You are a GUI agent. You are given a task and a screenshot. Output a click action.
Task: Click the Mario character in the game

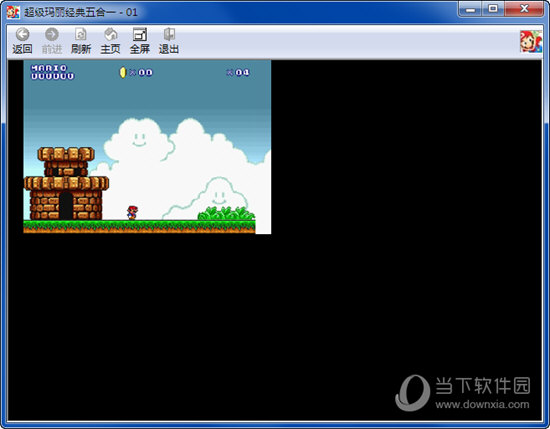click(132, 213)
